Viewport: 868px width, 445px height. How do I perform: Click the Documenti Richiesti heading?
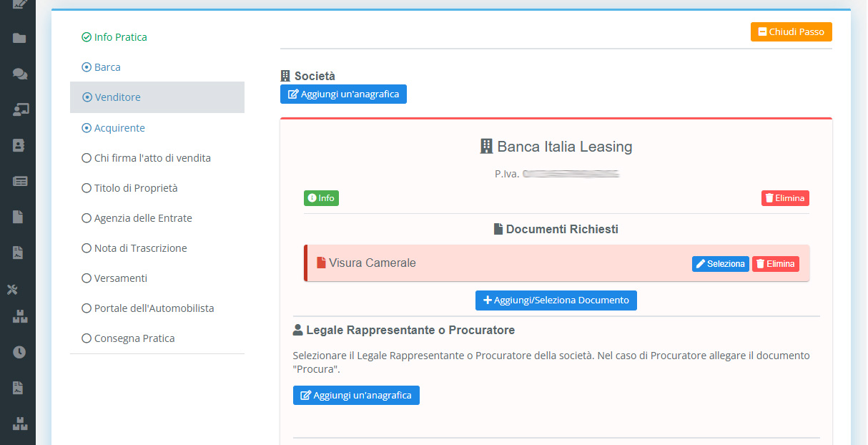[562, 229]
